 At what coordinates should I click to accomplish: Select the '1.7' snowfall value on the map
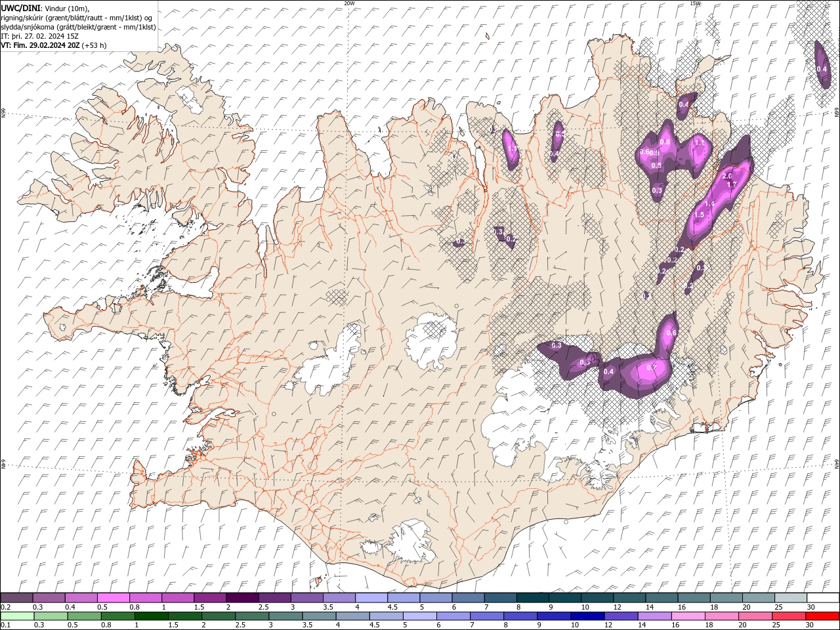pos(732,184)
